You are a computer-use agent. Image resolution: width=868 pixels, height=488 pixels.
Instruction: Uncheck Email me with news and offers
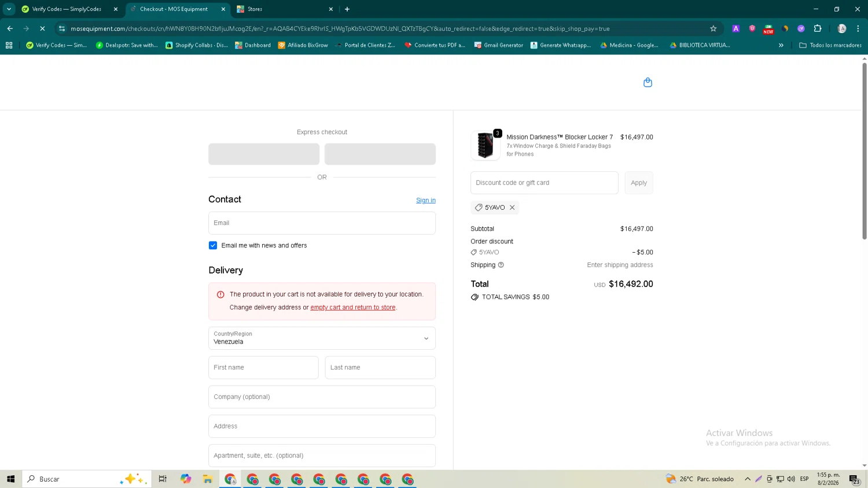tap(213, 245)
